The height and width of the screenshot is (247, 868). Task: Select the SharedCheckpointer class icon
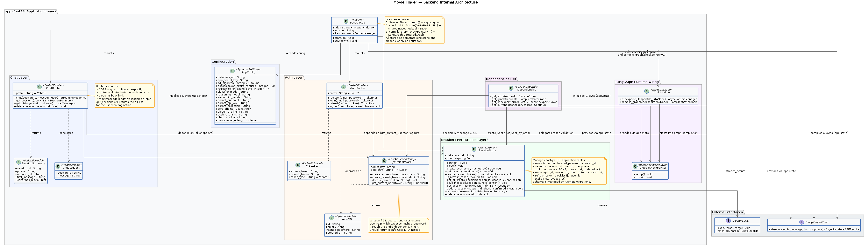coord(635,166)
